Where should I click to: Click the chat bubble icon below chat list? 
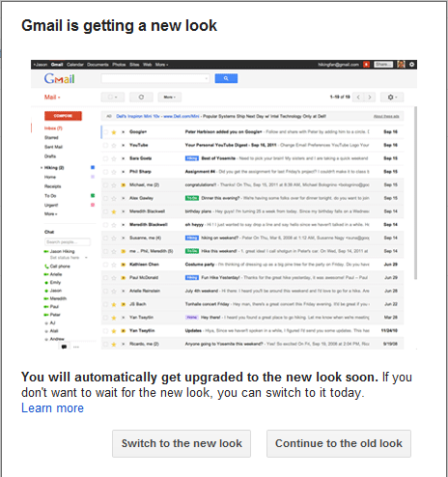(x=64, y=347)
